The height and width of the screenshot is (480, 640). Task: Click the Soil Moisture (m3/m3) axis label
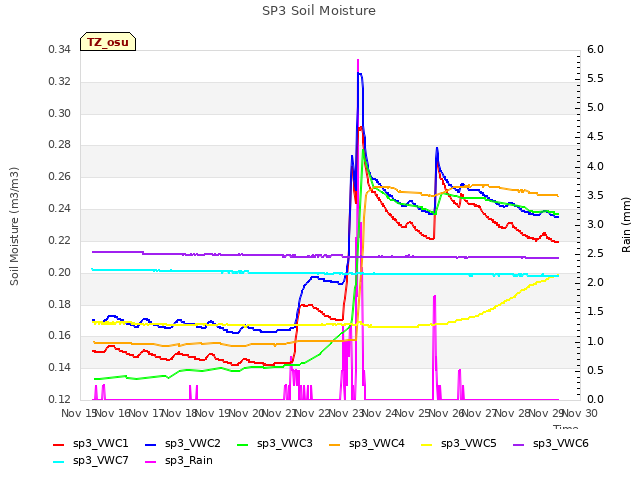pyautogui.click(x=14, y=226)
